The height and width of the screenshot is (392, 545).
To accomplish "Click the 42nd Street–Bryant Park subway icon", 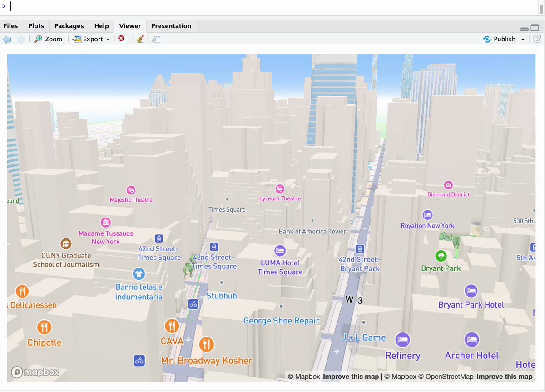I will coord(360,249).
